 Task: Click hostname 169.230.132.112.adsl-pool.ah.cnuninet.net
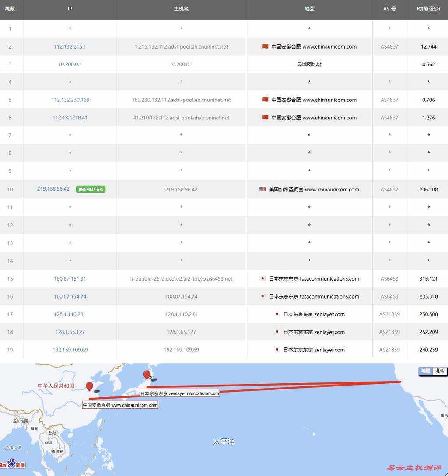click(x=182, y=100)
